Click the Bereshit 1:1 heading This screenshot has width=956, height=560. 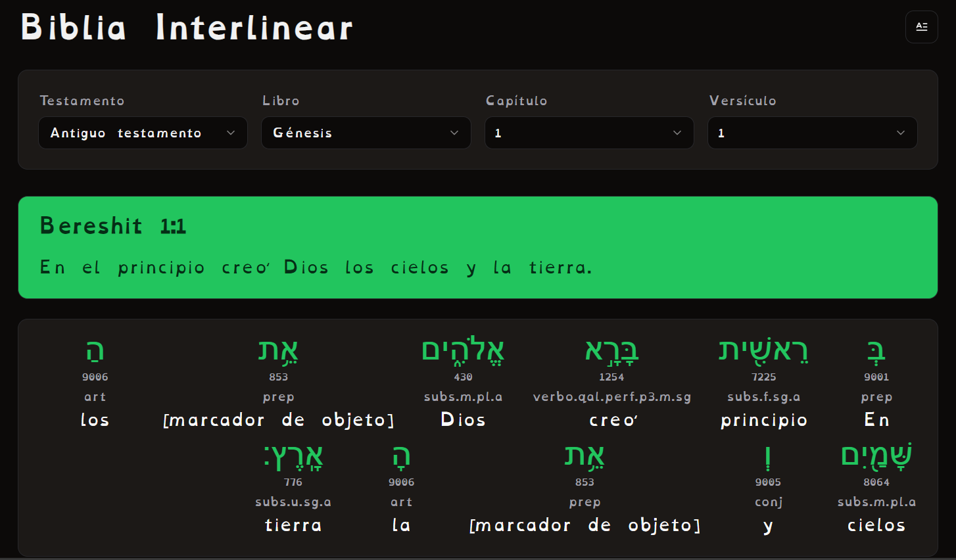tap(113, 226)
